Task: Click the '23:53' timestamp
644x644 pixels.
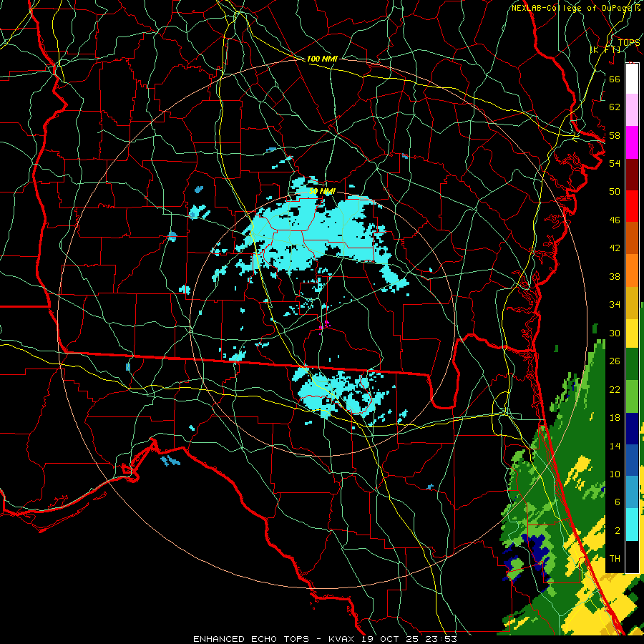Action: pos(440,639)
